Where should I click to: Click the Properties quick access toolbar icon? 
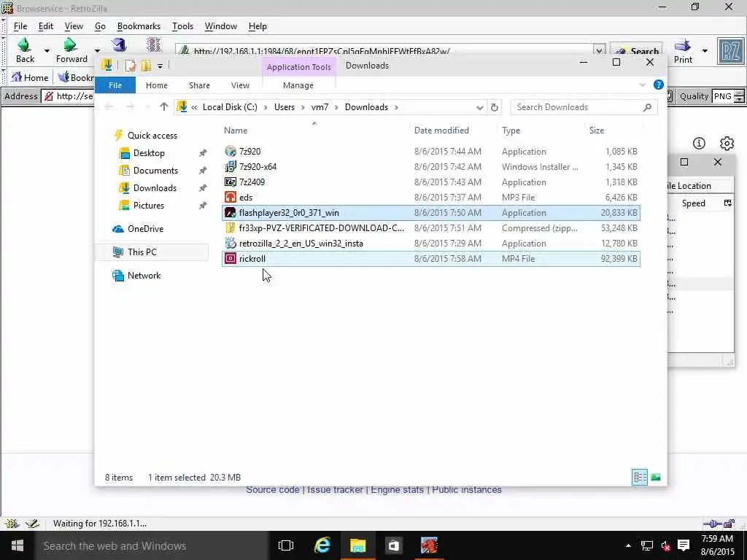point(130,66)
